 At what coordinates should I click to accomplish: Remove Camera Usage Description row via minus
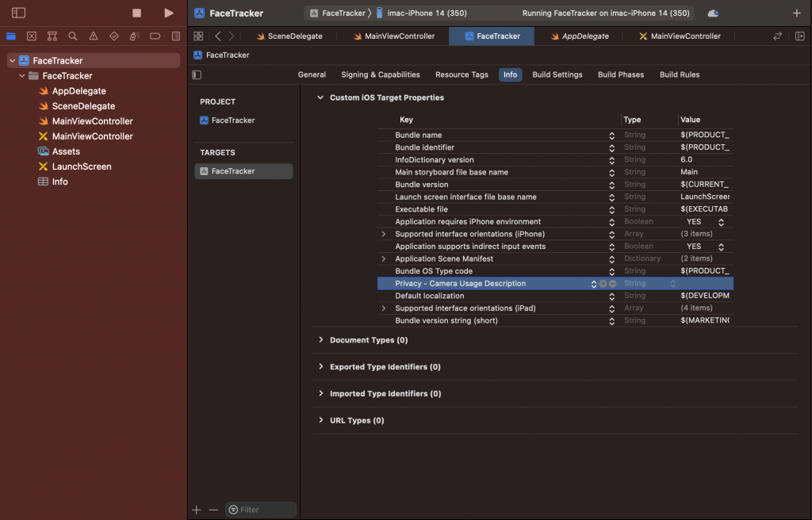click(613, 284)
